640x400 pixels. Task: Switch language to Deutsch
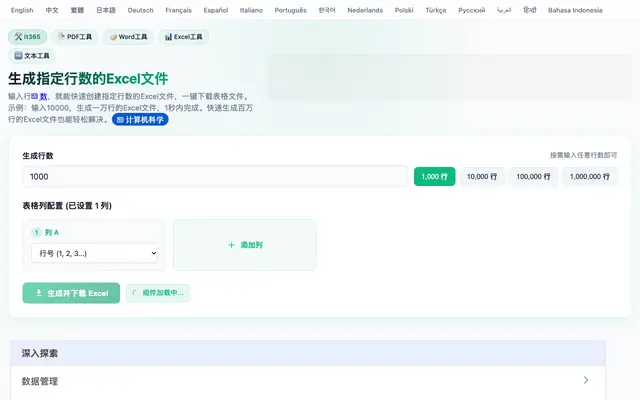140,10
